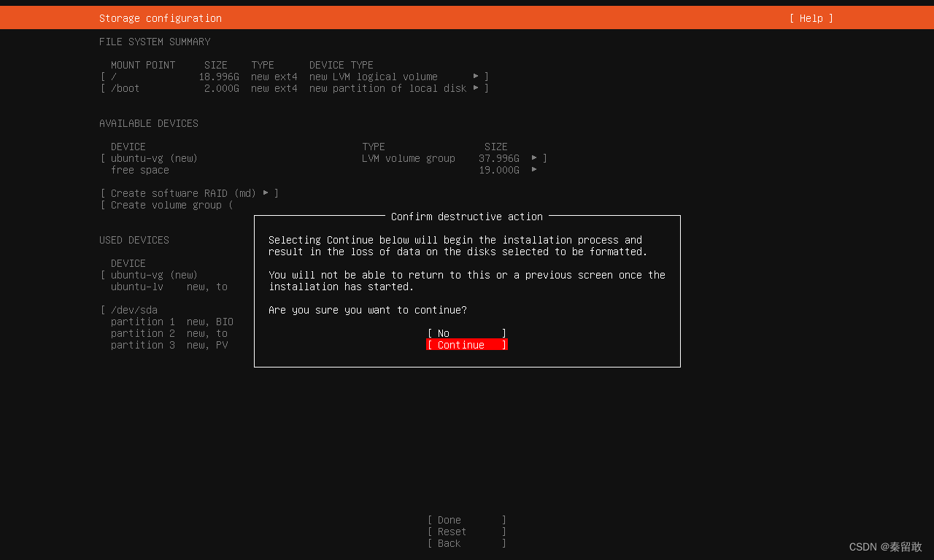934x560 pixels.
Task: Choose No in the confirm dialog
Action: point(467,333)
